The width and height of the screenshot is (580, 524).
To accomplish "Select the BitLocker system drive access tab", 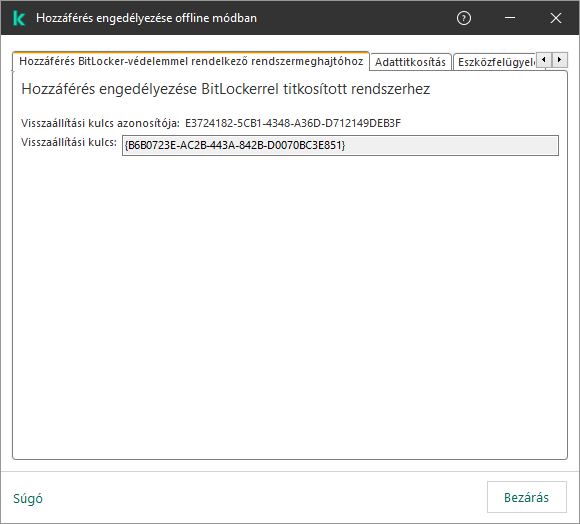I will [x=191, y=61].
